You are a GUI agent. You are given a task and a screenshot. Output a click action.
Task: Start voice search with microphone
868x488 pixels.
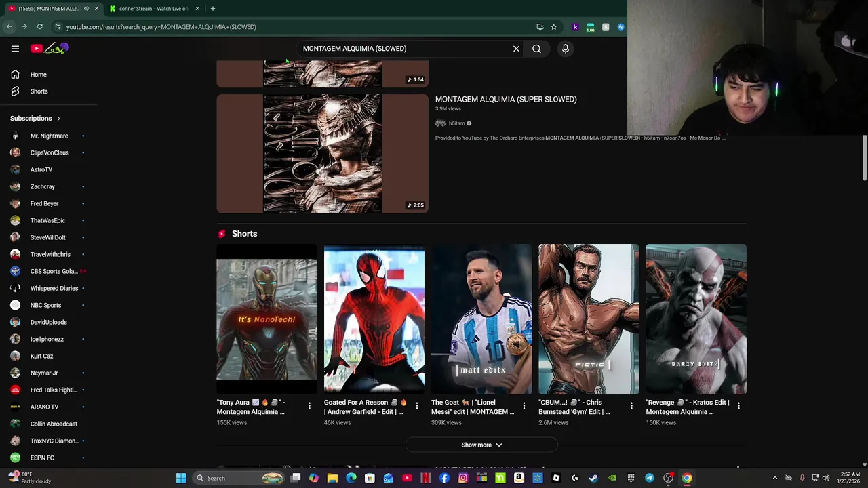[x=565, y=49]
